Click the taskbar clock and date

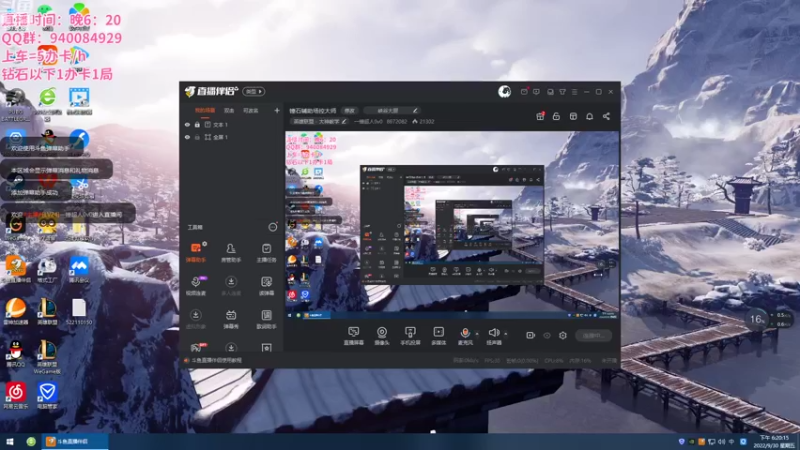(774, 442)
